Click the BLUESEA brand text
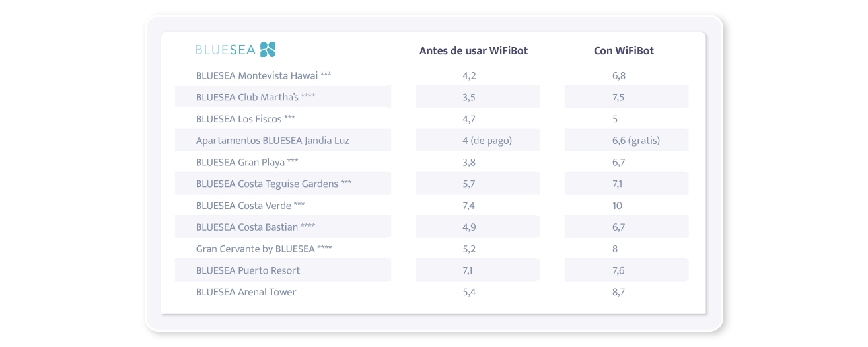The image size is (868, 347). 226,50
